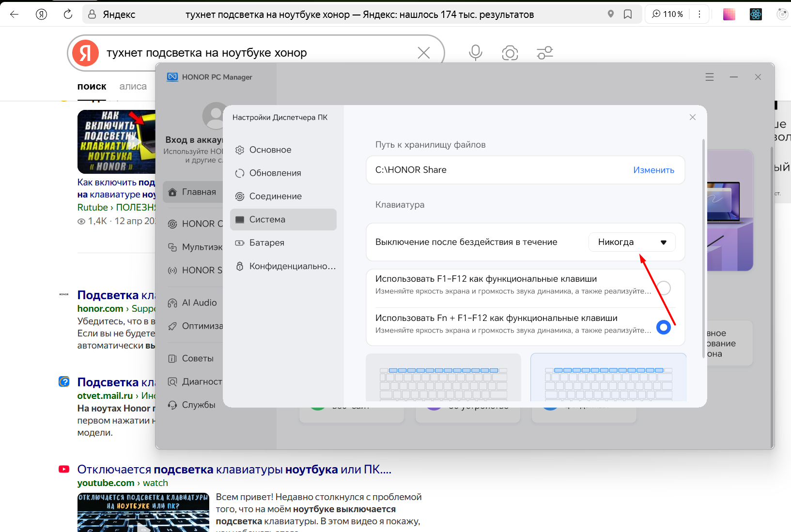The width and height of the screenshot is (791, 532).
Task: Open the browser three-dot menu
Action: [699, 14]
